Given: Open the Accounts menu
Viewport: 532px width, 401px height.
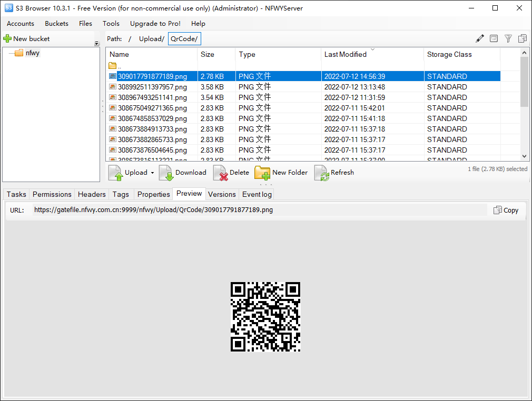Looking at the screenshot, I should (x=21, y=23).
